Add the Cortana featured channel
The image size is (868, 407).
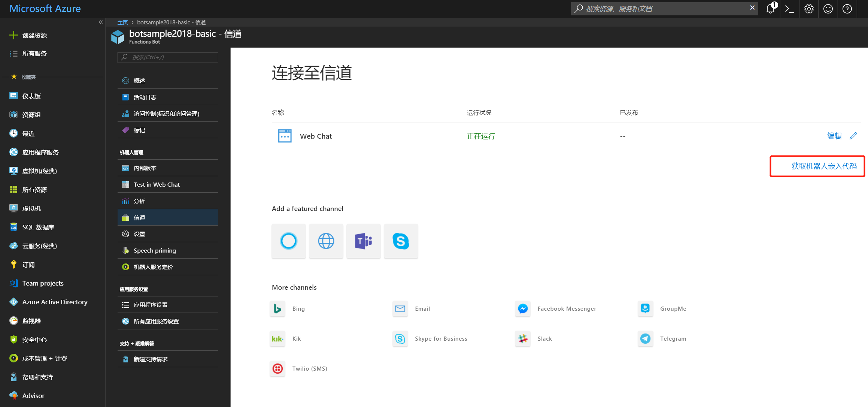289,241
